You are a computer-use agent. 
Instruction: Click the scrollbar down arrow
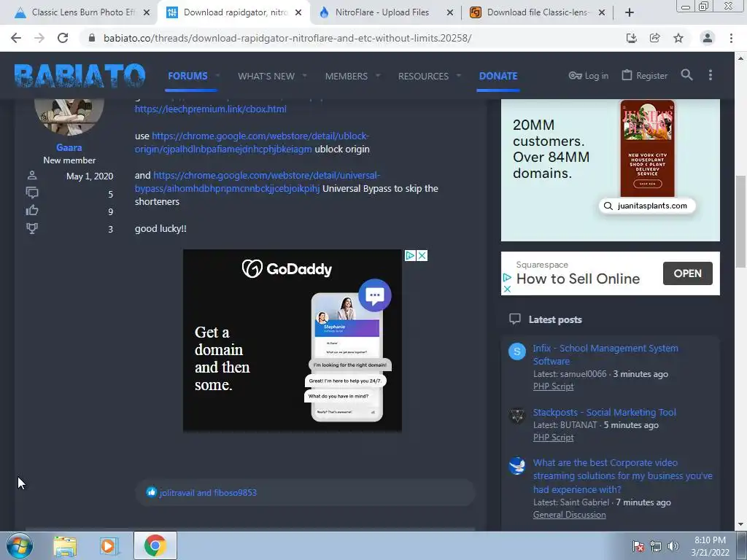pos(740,525)
